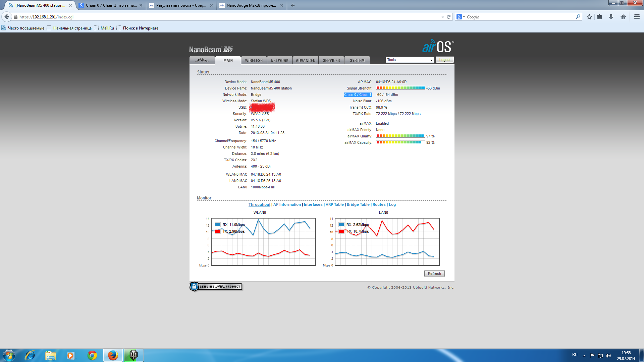Launch Google Chrome from taskbar
Image resolution: width=644 pixels, height=362 pixels.
click(x=92, y=355)
